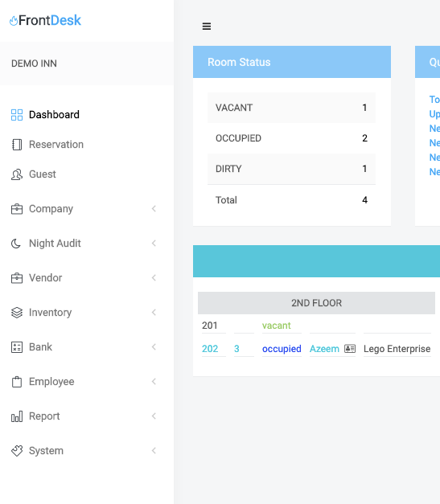Open the Reservation menu item
Screen dimensions: 440x504
pos(56,145)
